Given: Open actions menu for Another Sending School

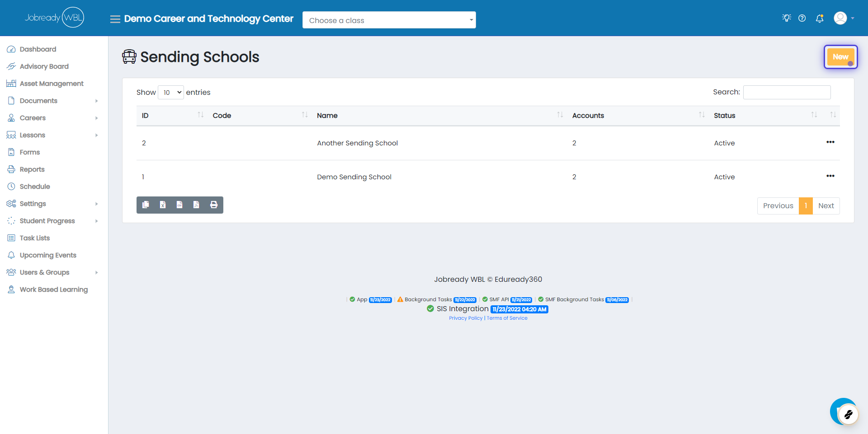Looking at the screenshot, I should (x=830, y=142).
